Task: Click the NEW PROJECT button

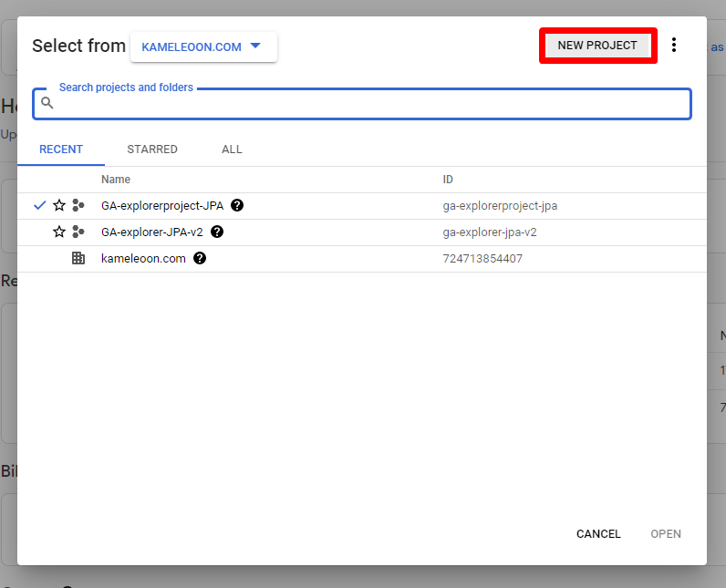Action: pyautogui.click(x=597, y=46)
